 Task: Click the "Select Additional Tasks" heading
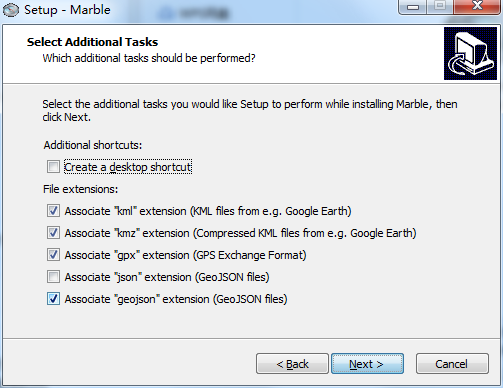point(92,42)
